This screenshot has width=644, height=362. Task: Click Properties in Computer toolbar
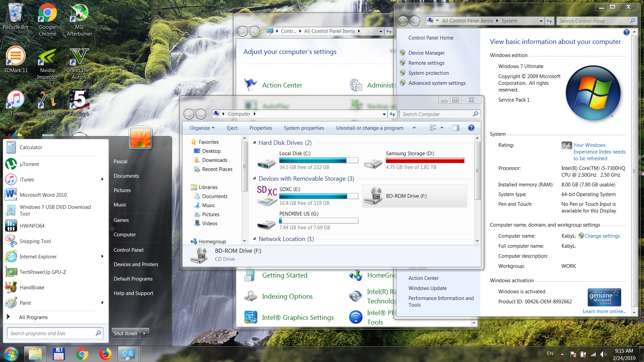click(x=261, y=128)
